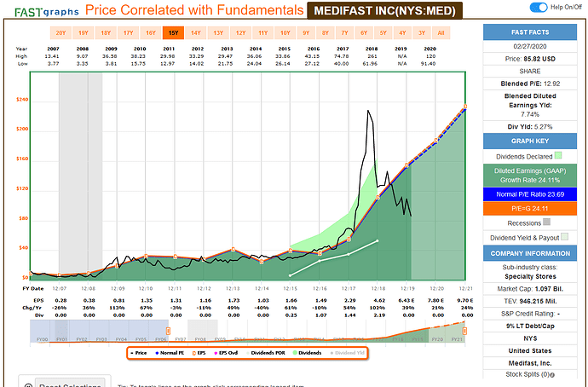Click the Market Cap: 1.097 Bil. text

tap(530, 289)
